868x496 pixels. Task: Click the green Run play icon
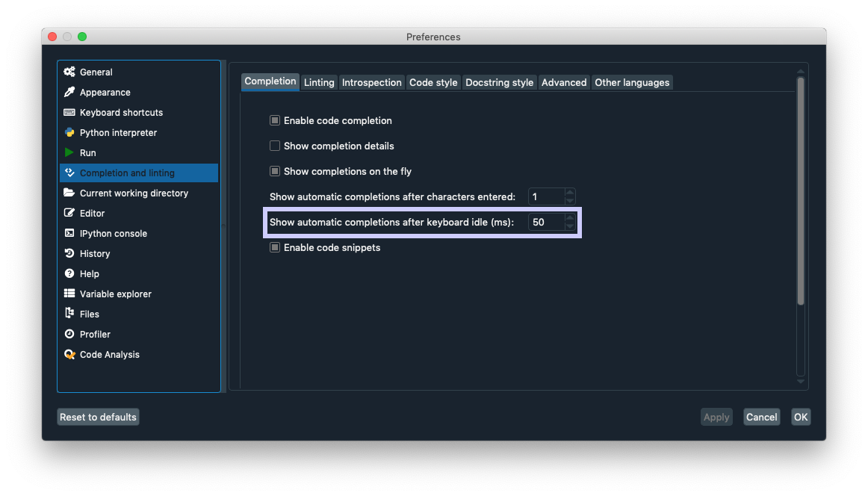[69, 152]
